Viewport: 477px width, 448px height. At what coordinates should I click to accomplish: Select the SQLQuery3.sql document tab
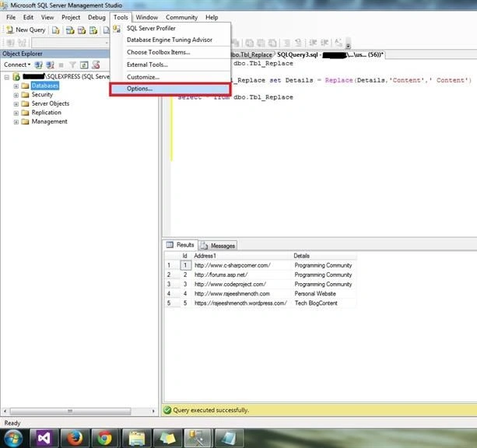(x=330, y=54)
